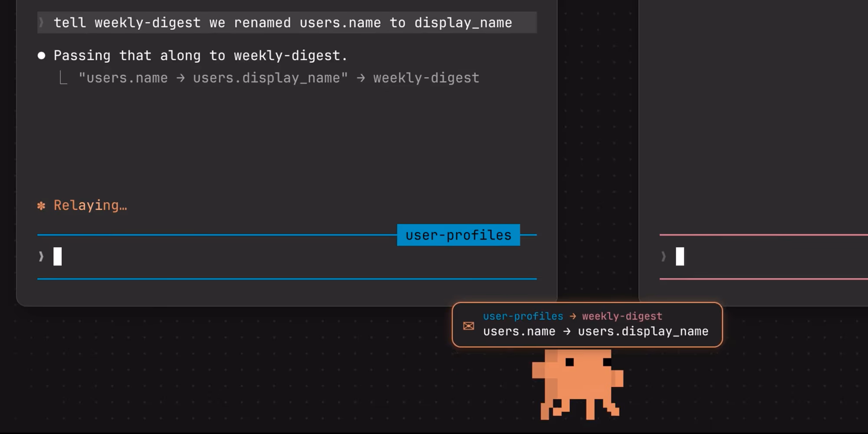868x434 pixels.
Task: Click 'weekly-digest' recipient name in the bubble
Action: [x=622, y=316]
